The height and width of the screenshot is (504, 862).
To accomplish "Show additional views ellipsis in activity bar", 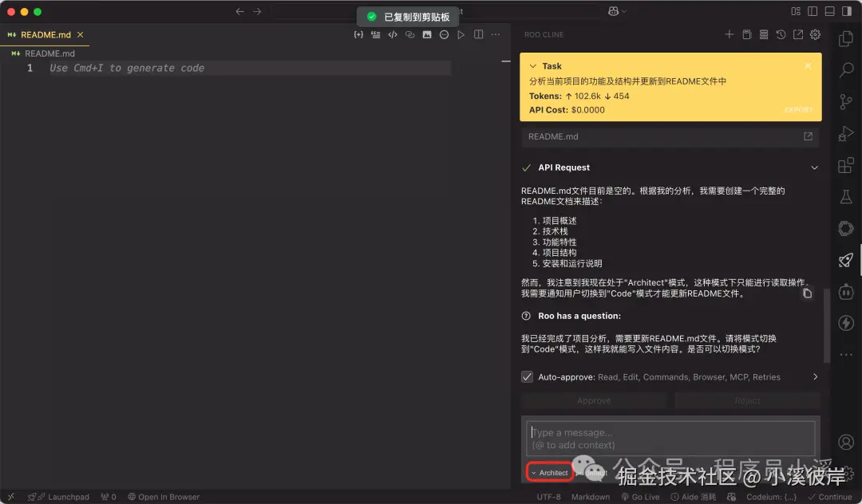I will (846, 355).
